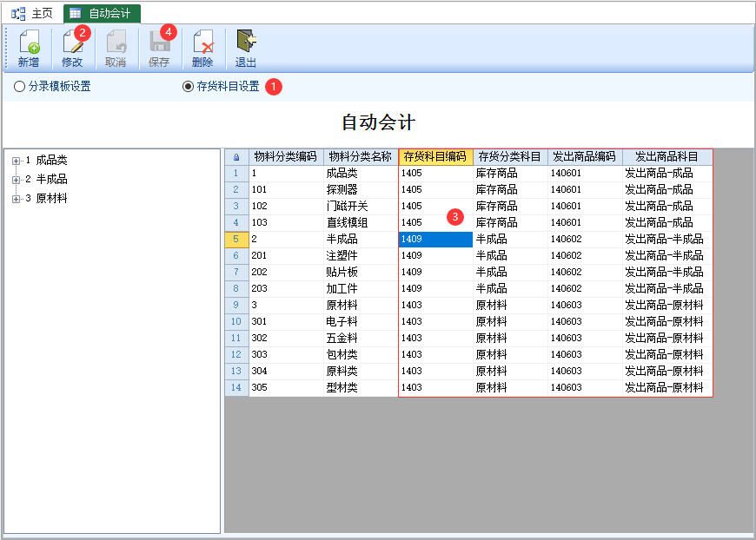Viewport: 756px width, 540px height.
Task: Click 发出商品-成品 cell in 直线模组 row
Action: point(667,223)
